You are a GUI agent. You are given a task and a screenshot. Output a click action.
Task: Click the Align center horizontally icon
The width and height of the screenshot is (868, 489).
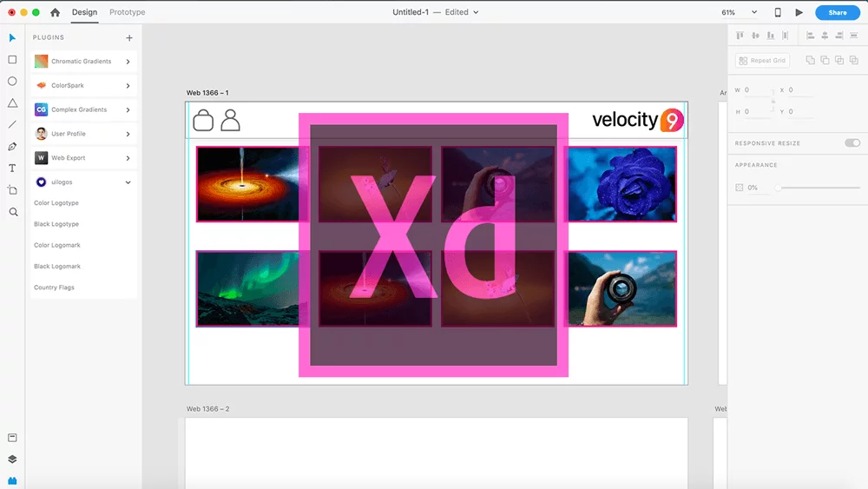click(825, 36)
